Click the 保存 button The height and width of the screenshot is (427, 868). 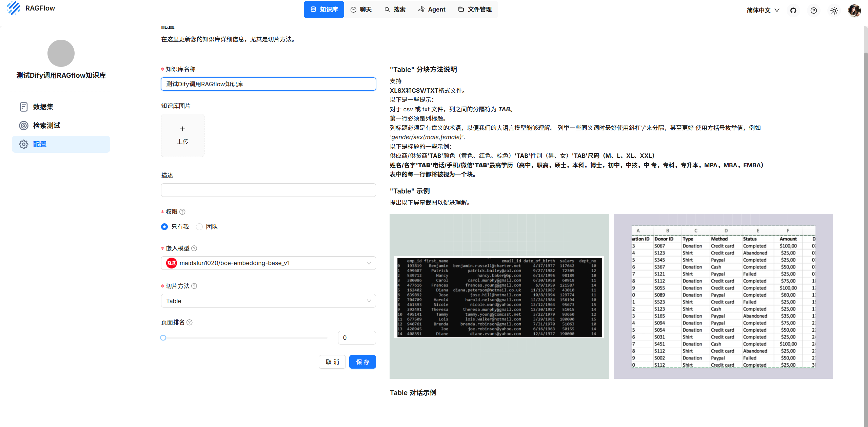tap(362, 362)
